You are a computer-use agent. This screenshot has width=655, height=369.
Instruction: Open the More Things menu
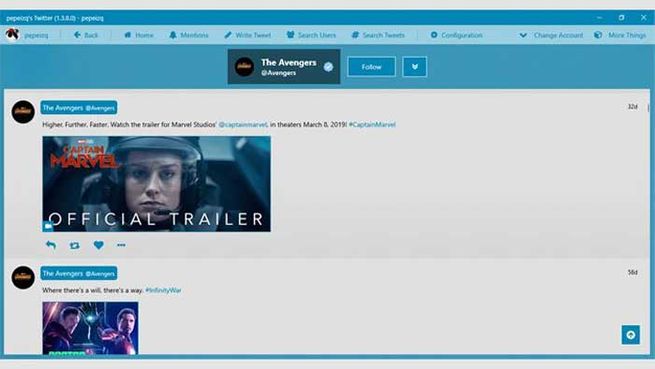[x=620, y=35]
